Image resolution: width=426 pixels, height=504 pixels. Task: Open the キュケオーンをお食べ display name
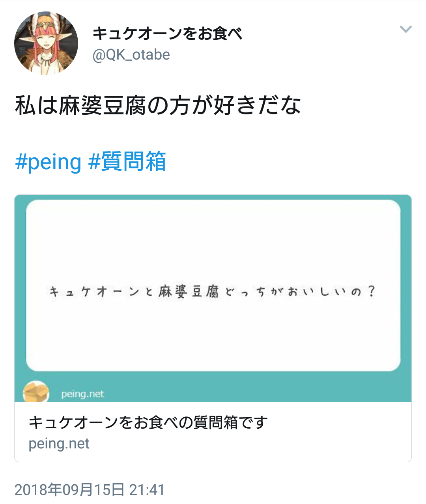click(167, 34)
